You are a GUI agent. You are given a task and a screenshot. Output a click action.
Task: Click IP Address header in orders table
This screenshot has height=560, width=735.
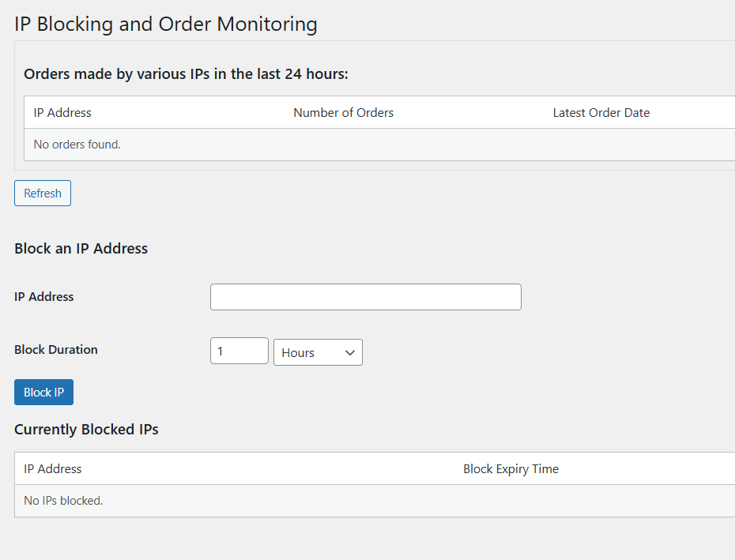click(x=62, y=113)
